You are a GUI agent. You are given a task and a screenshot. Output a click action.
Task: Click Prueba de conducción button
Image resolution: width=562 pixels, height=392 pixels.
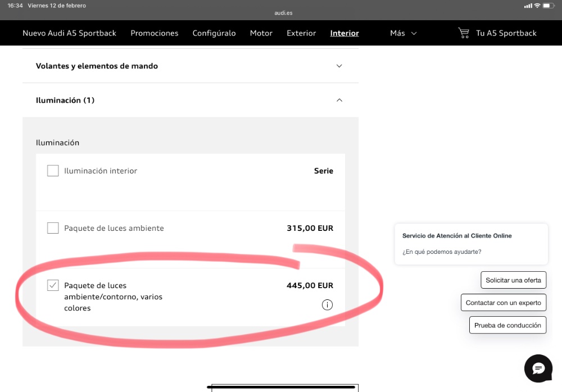507,325
